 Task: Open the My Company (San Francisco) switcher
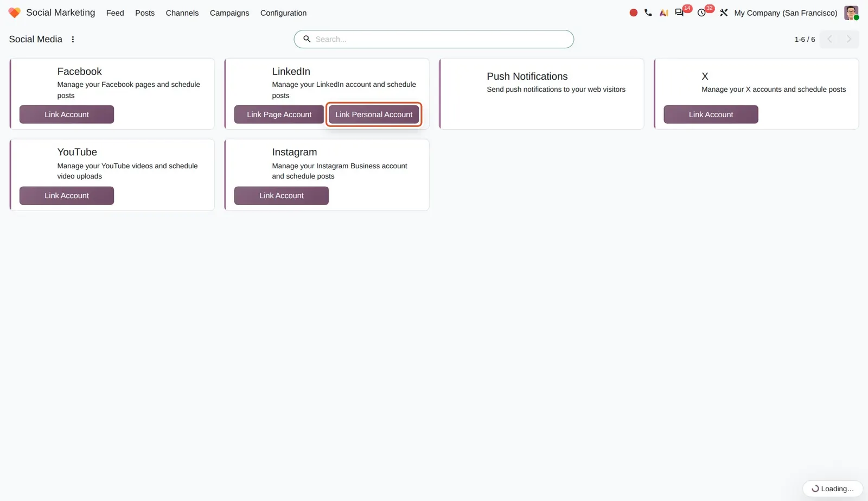click(x=786, y=13)
